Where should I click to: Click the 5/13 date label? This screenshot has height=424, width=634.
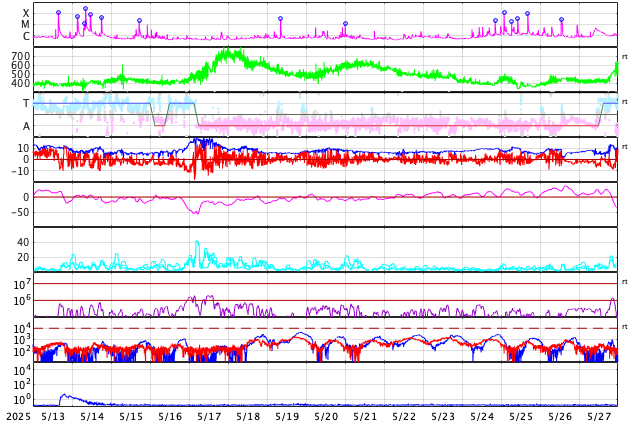[x=53, y=416]
